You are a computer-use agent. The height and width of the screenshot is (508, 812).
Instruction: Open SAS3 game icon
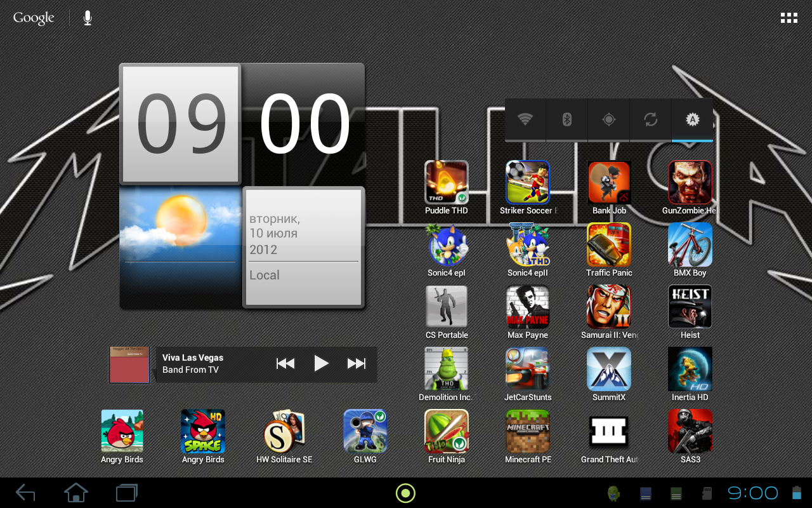[690, 431]
